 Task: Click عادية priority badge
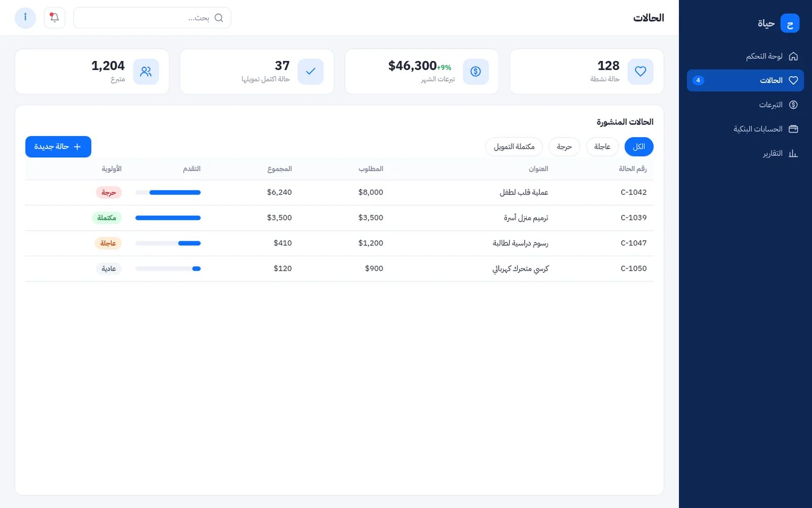(x=109, y=269)
